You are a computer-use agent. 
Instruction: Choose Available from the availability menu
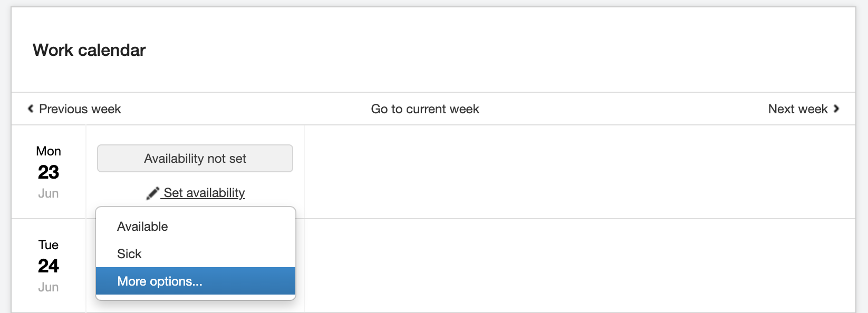pos(142,227)
